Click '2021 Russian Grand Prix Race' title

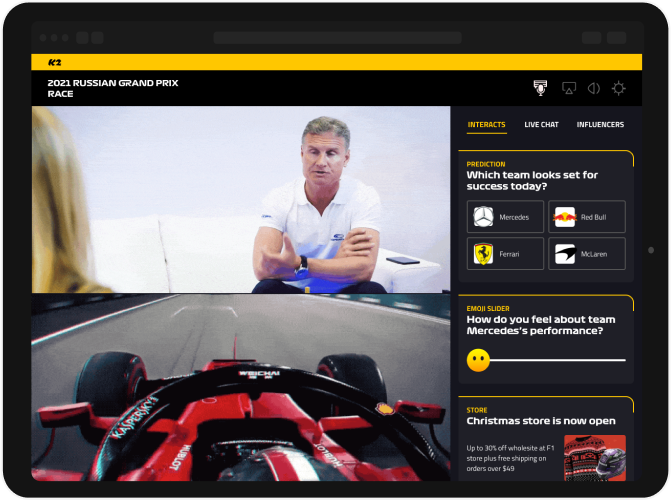(113, 88)
